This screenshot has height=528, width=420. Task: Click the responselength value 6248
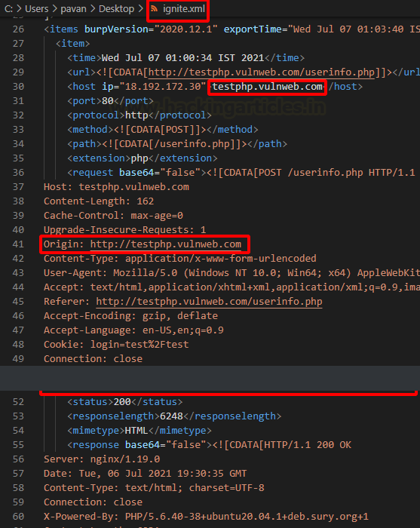(171, 416)
